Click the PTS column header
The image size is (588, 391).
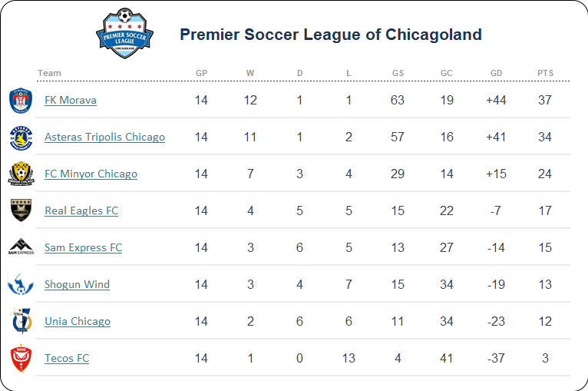(x=545, y=73)
